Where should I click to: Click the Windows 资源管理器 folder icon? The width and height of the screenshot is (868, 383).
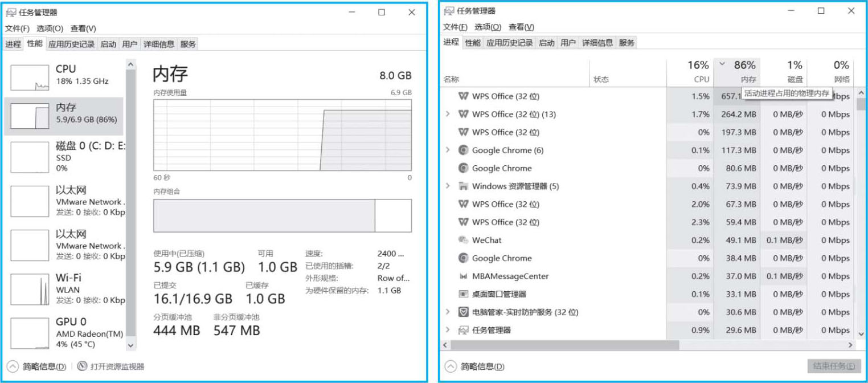click(464, 186)
